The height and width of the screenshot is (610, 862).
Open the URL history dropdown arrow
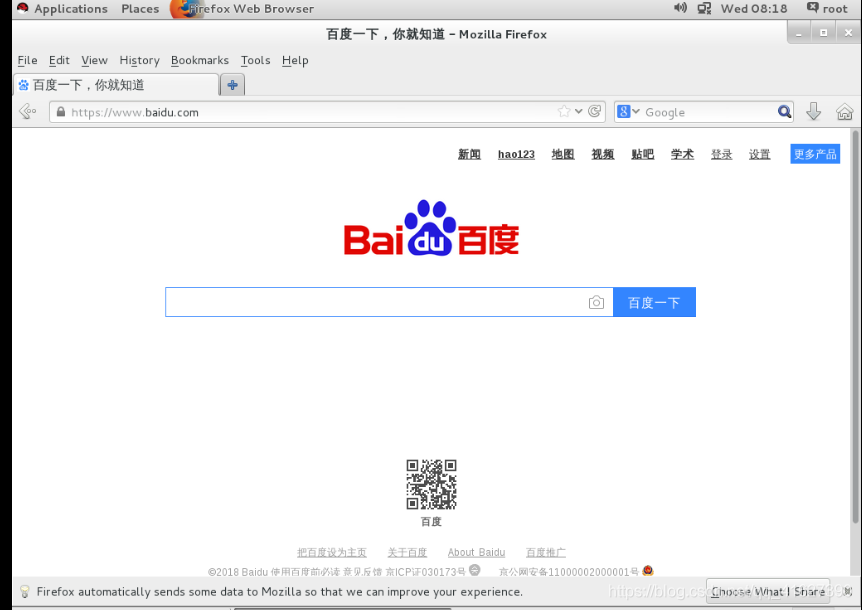tap(578, 112)
